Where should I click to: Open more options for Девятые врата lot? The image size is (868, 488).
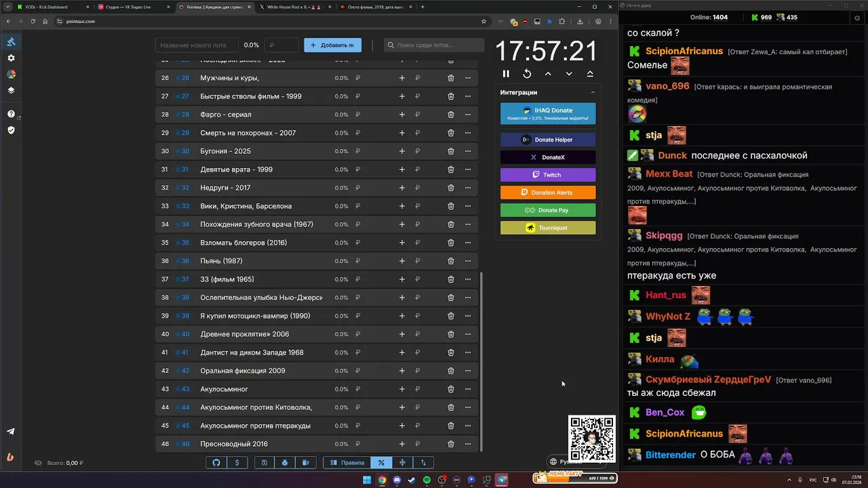pyautogui.click(x=468, y=169)
